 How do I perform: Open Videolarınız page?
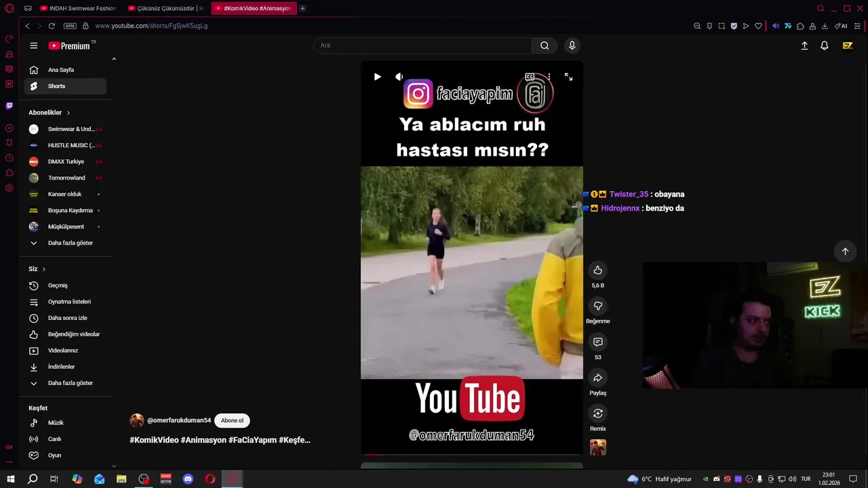(65, 350)
